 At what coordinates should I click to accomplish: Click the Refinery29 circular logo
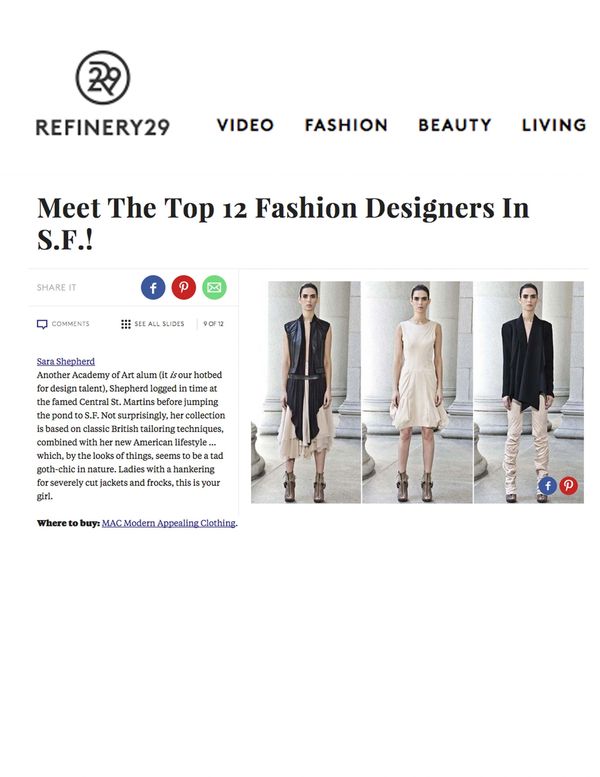[103, 77]
